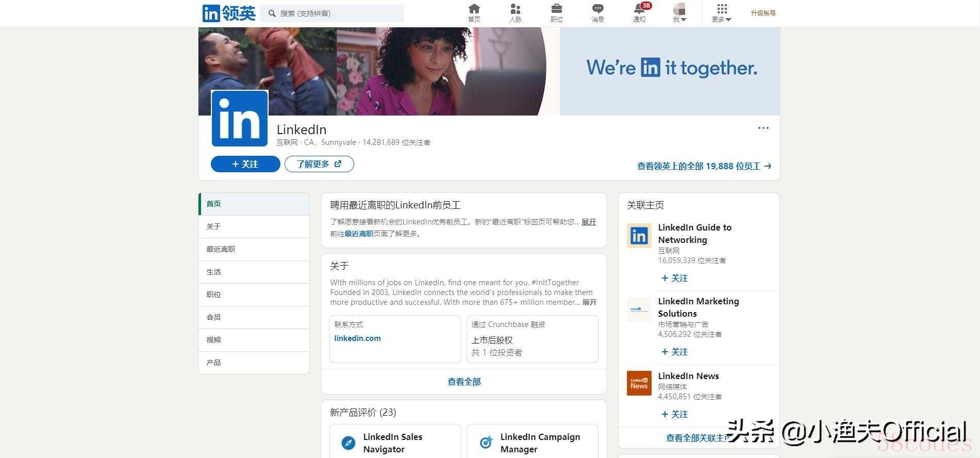This screenshot has height=458, width=980.
Task: Open the 人脉 network icon
Action: click(x=515, y=13)
